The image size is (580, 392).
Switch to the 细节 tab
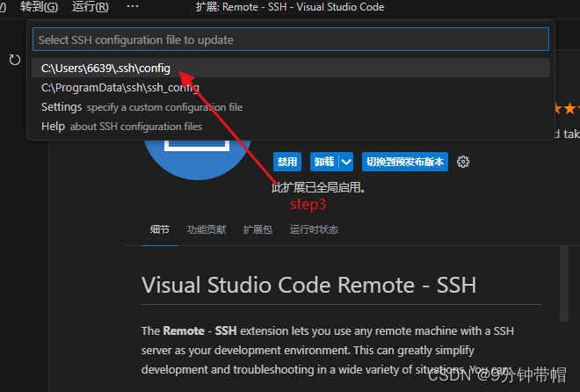(x=160, y=229)
